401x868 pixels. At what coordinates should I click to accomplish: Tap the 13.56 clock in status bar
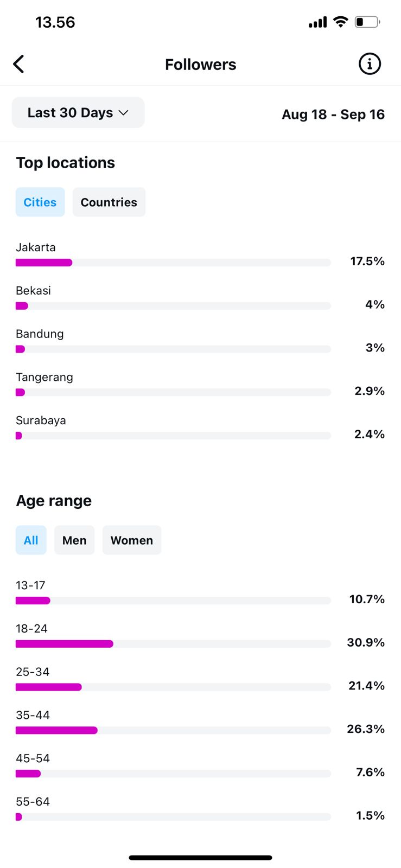pos(55,22)
